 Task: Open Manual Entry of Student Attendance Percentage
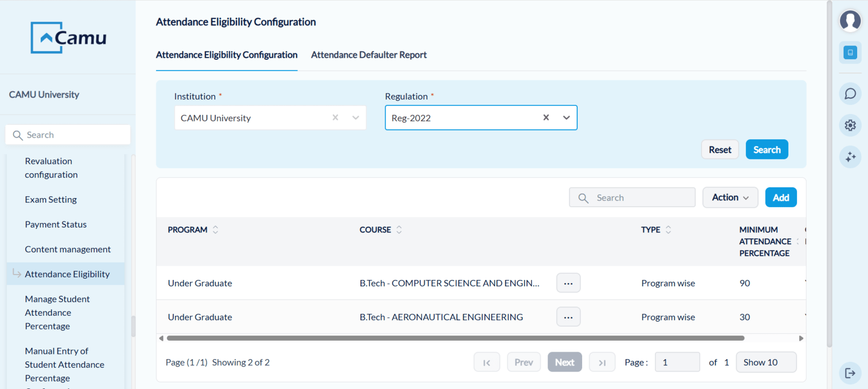pos(65,365)
